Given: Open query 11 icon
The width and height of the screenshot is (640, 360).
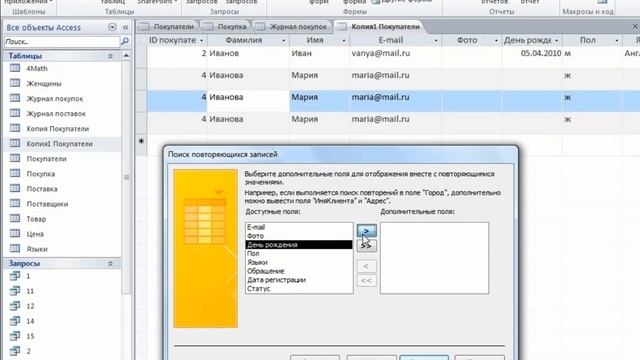Looking at the screenshot, I should tap(15, 291).
